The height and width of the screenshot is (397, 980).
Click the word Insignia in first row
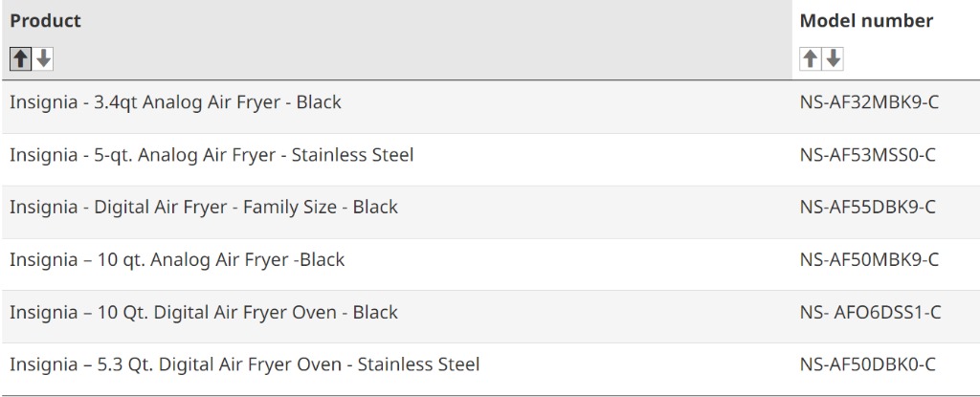43,102
